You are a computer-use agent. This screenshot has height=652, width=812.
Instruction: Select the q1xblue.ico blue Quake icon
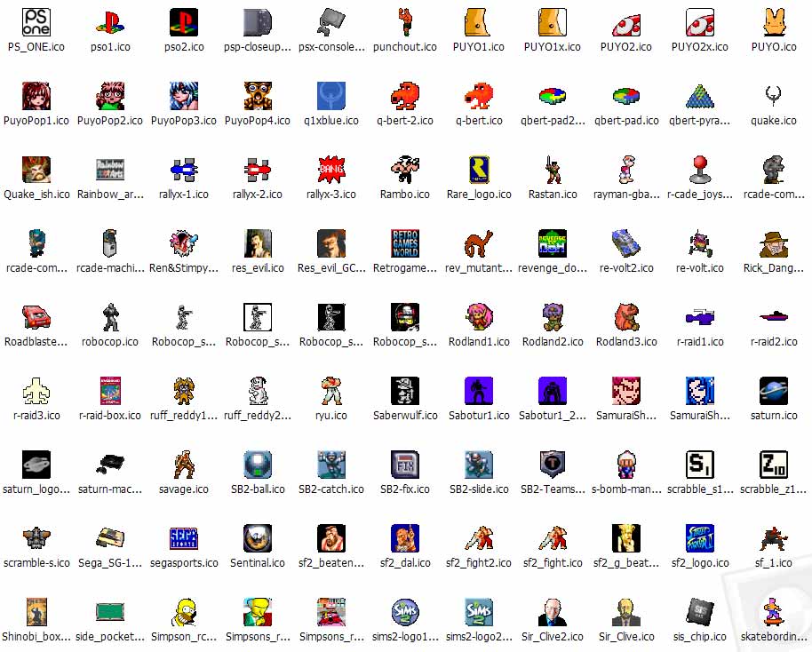[331, 96]
